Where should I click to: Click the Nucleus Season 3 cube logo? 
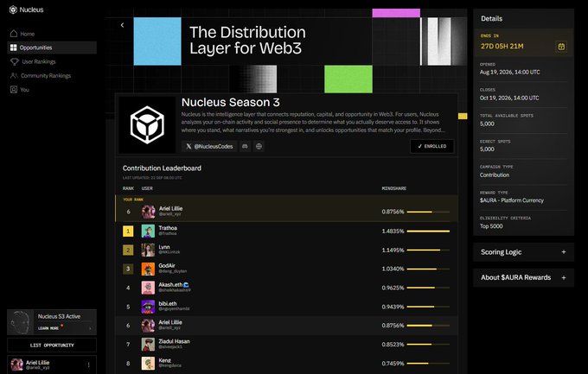pyautogui.click(x=147, y=124)
